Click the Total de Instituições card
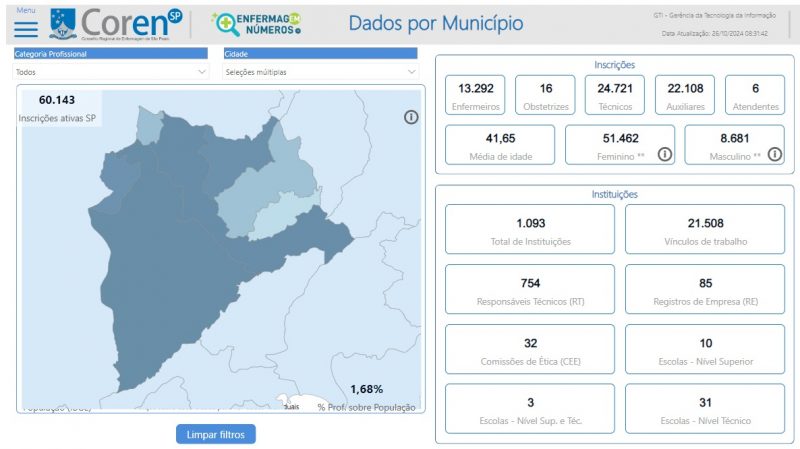The image size is (800, 449). pyautogui.click(x=530, y=230)
